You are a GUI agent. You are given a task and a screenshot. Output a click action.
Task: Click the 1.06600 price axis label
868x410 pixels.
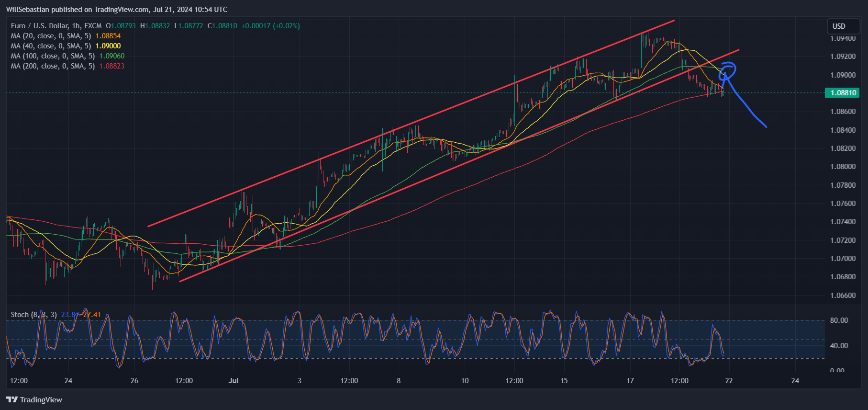pyautogui.click(x=843, y=296)
